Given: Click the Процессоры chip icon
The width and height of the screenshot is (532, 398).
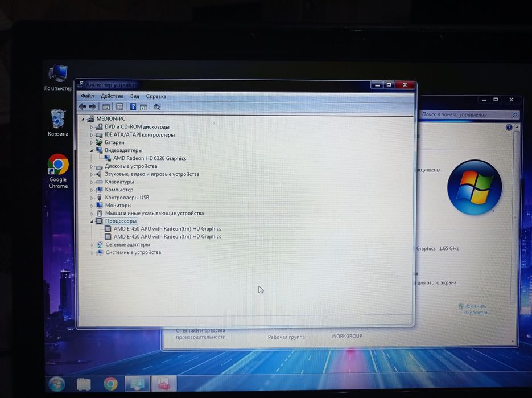Looking at the screenshot, I should (99, 221).
